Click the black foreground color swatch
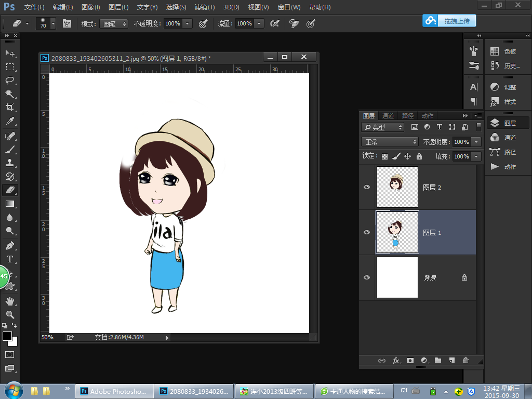Screen dimensions: 532x399 pos(7,336)
